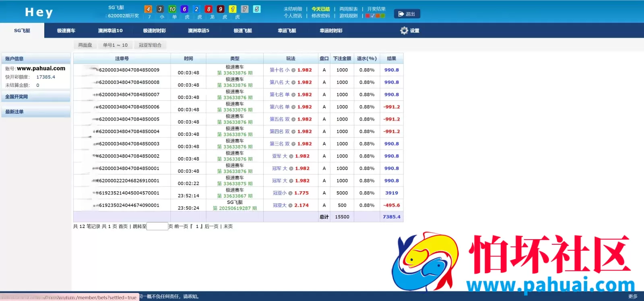This screenshot has height=301, width=644.
Task: Click the cyan number 5 result ball
Action: [257, 9]
